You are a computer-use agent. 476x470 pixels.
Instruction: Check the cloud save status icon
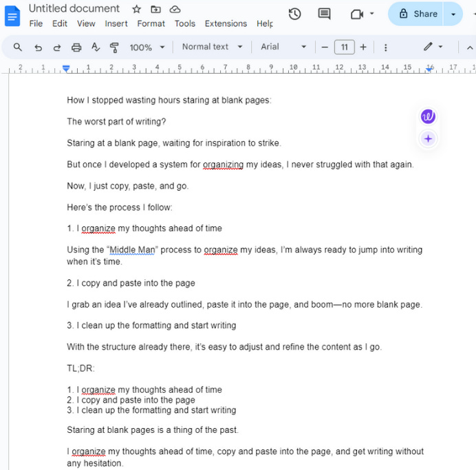click(175, 10)
